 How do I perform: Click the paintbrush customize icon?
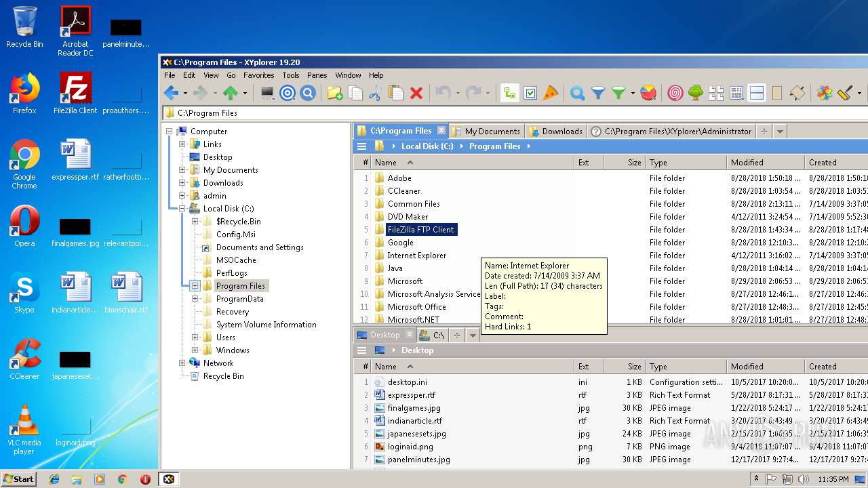pyautogui.click(x=845, y=93)
